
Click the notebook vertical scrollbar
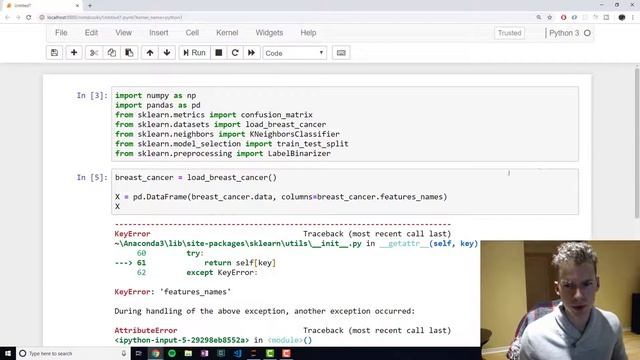637,143
